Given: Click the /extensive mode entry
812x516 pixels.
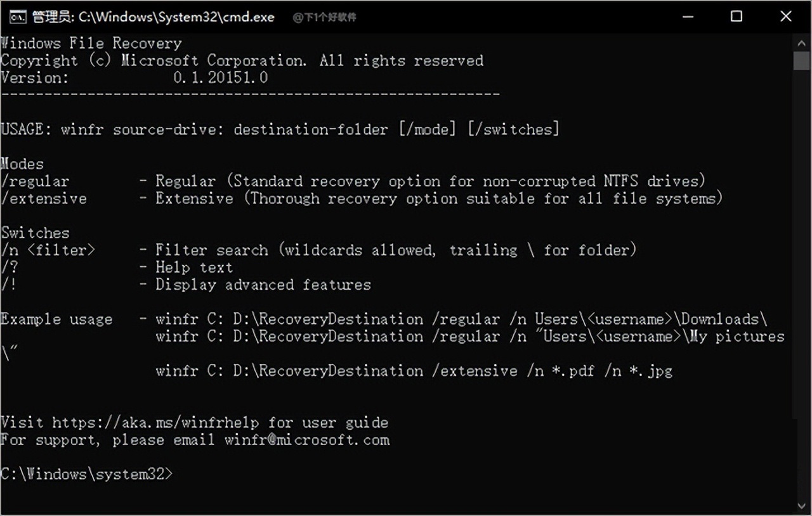Looking at the screenshot, I should pyautogui.click(x=43, y=198).
